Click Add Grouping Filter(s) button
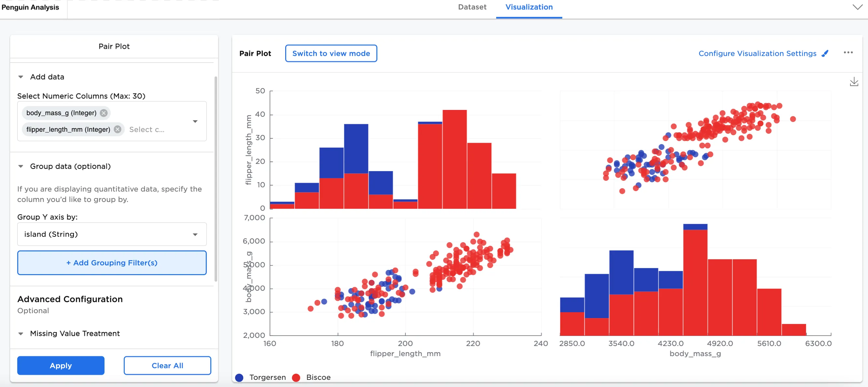 click(112, 263)
